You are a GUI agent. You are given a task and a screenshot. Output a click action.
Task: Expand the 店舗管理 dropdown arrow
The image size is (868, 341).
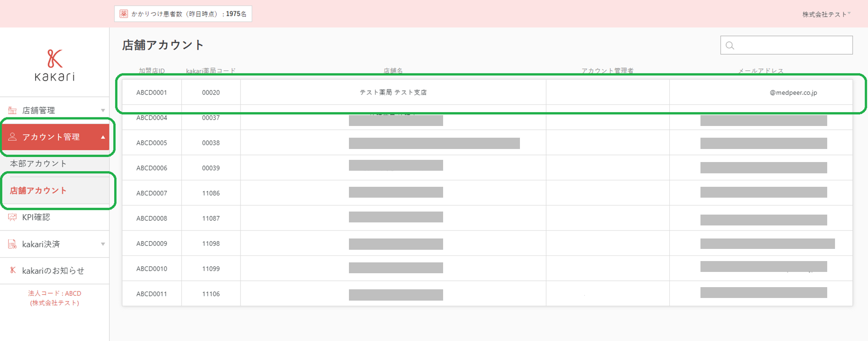coord(103,110)
